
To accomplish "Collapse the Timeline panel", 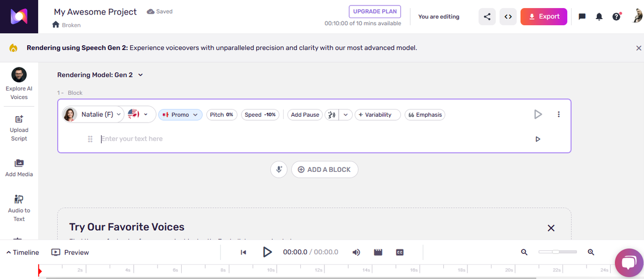I will pyautogui.click(x=23, y=252).
